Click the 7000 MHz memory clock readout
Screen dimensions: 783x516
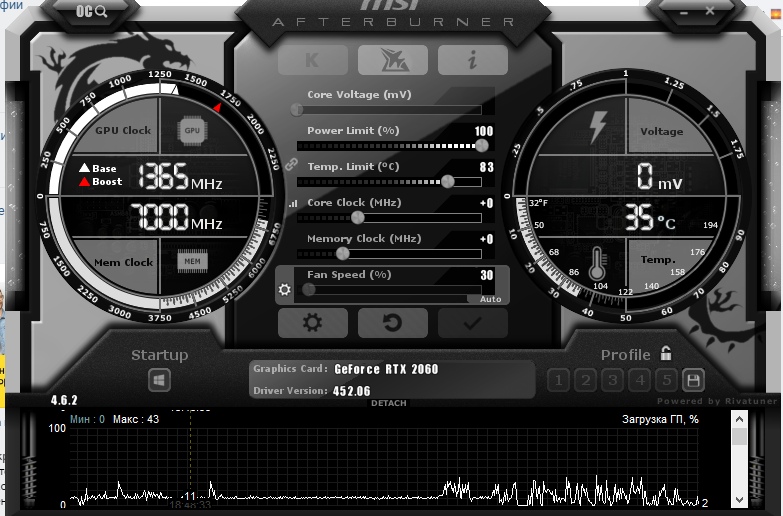click(176, 217)
